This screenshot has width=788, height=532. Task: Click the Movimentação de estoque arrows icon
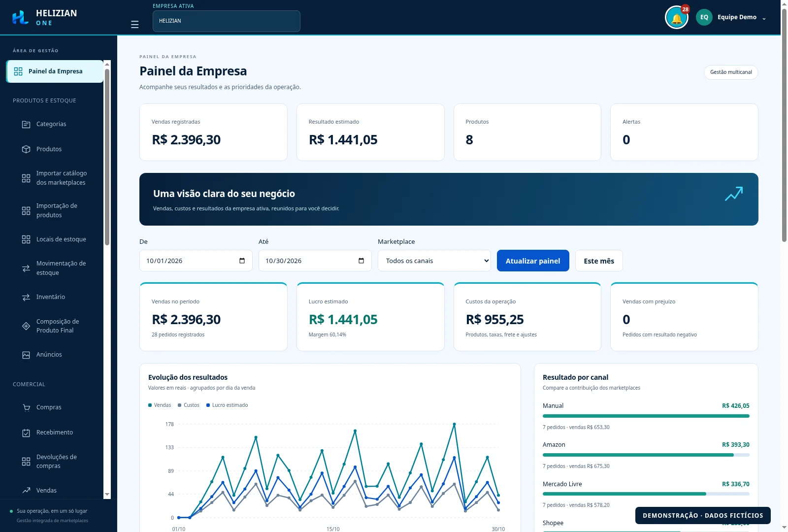click(x=26, y=268)
